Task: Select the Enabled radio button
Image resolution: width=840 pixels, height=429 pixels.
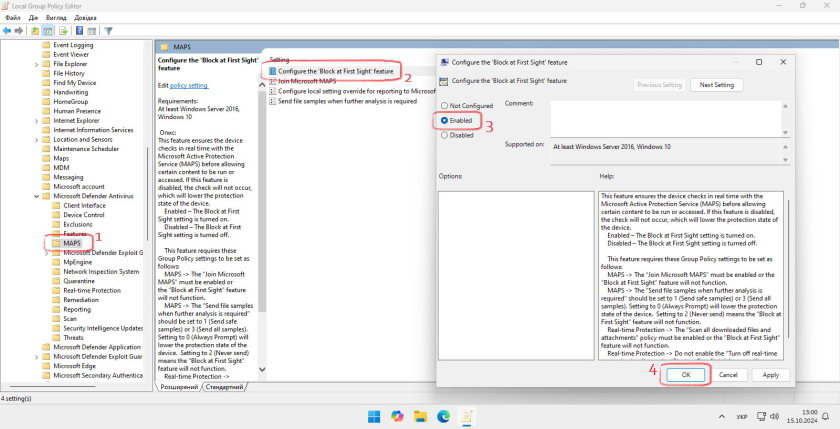Action: point(444,121)
